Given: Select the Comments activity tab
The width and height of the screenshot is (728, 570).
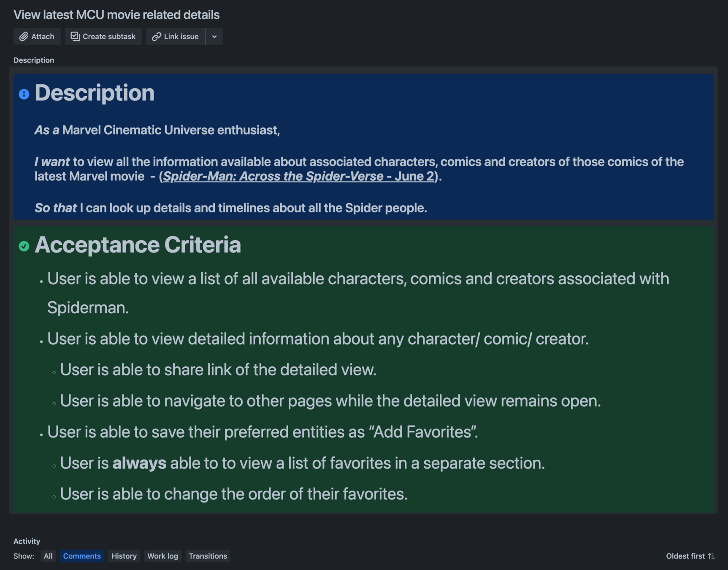Looking at the screenshot, I should pos(82,556).
